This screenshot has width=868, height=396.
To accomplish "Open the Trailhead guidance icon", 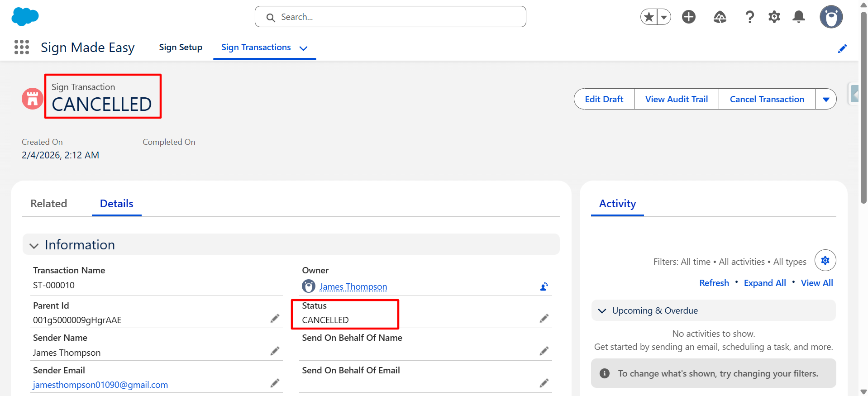I will (x=720, y=17).
